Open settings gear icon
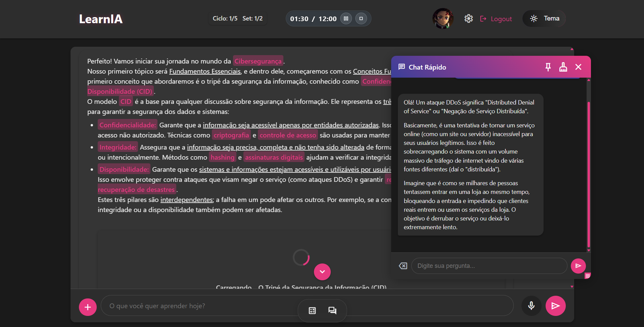Screen dimensions: 644x327 click(468, 18)
